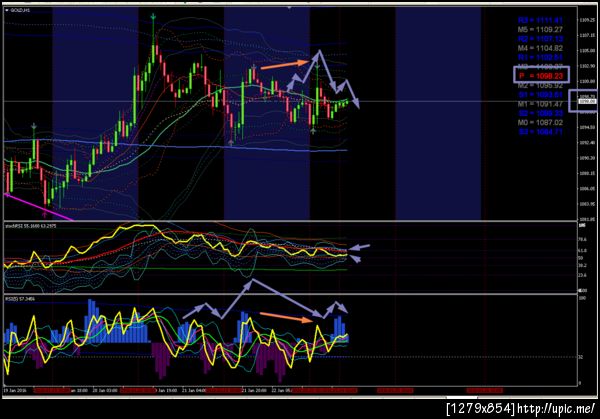Click the 21 Jan 20:00 time axis label
The height and width of the screenshot is (419, 600).
(x=254, y=391)
